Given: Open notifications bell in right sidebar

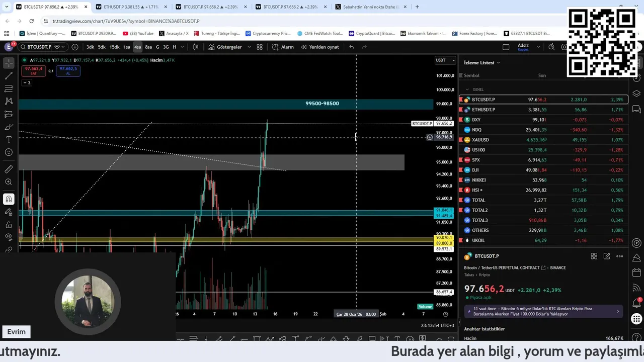Looking at the screenshot, I should point(636,303).
